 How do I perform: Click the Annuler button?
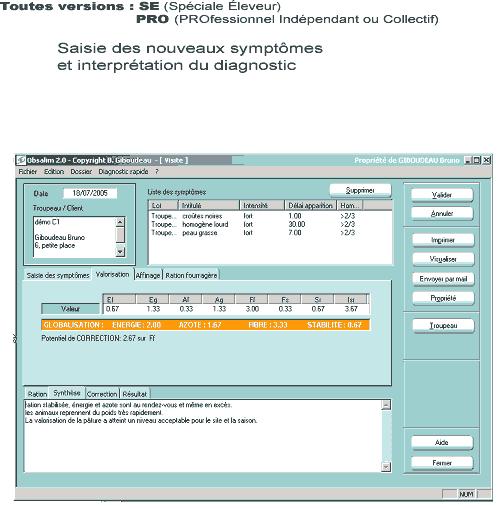442,213
